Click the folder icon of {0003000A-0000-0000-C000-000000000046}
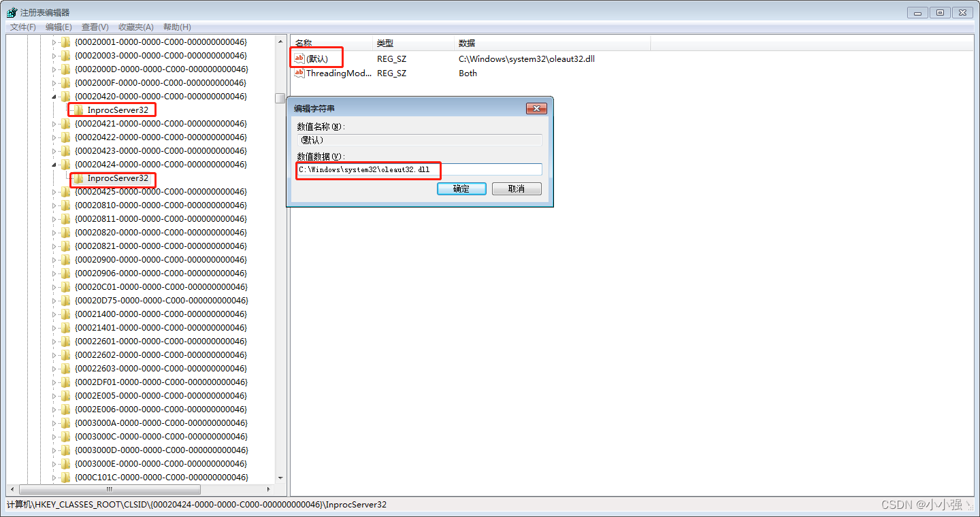Image resolution: width=980 pixels, height=517 pixels. coord(65,422)
